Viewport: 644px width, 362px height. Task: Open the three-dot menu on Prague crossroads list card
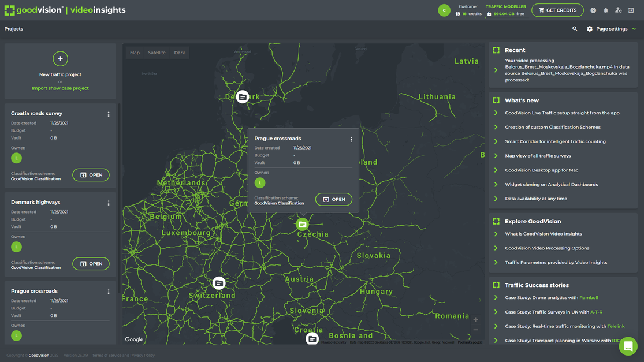[x=109, y=292]
